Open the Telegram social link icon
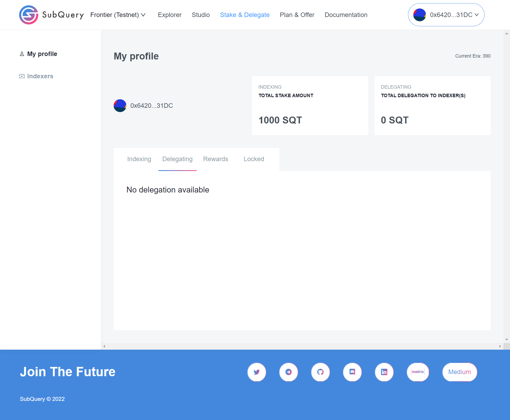This screenshot has width=510, height=420. click(x=288, y=372)
